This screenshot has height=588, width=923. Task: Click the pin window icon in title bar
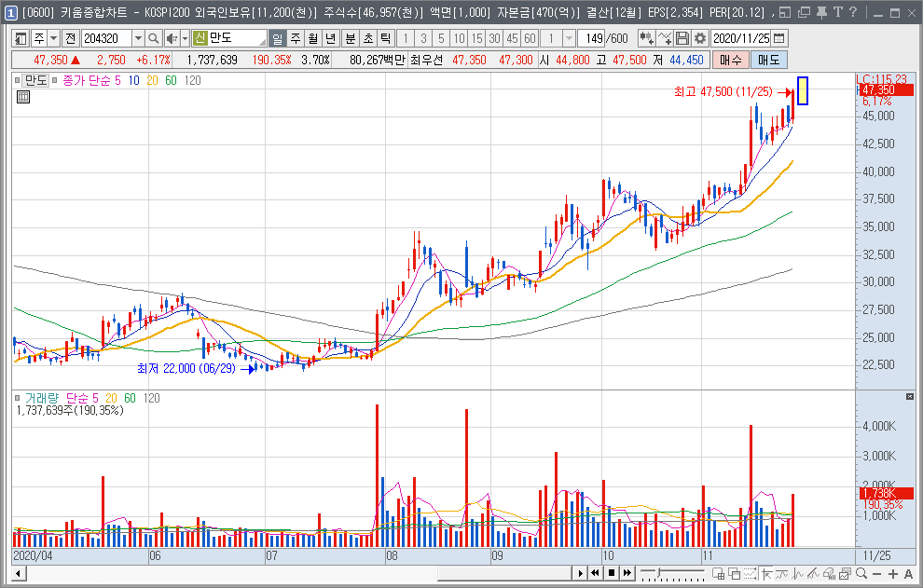[x=821, y=12]
